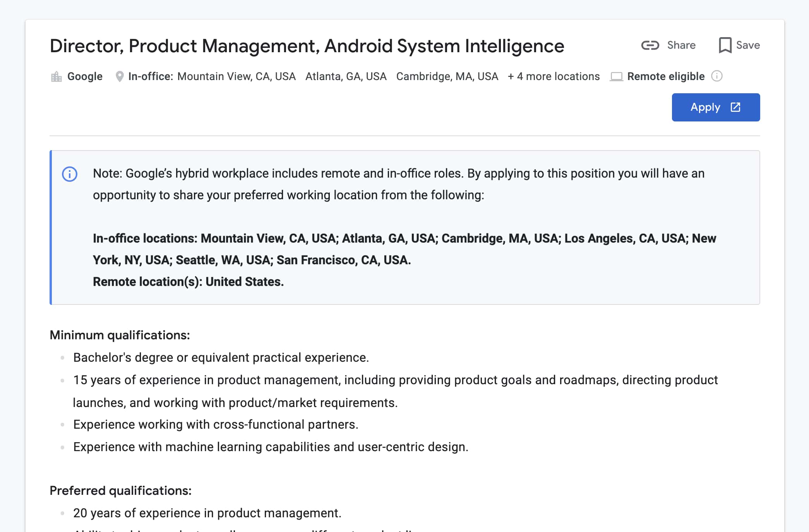The width and height of the screenshot is (809, 532).
Task: Click the Preferred qualifications heading
Action: 120,491
